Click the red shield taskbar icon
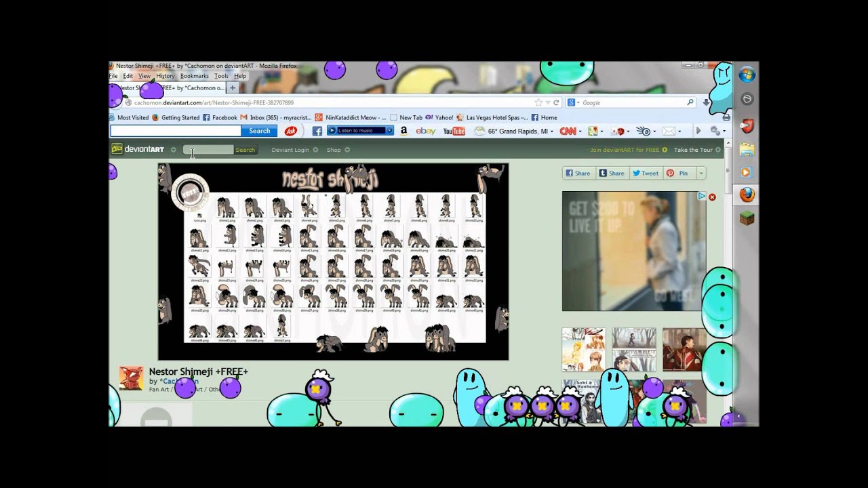Image resolution: width=868 pixels, height=488 pixels. (x=747, y=125)
